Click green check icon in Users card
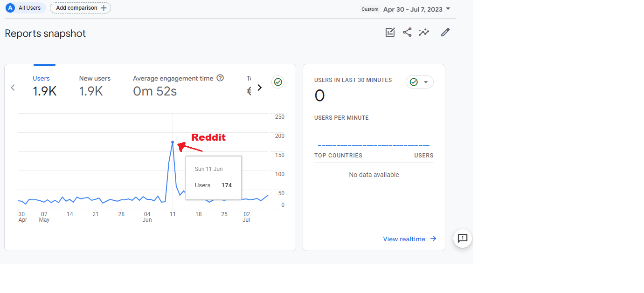This screenshot has width=644, height=293. 278,82
